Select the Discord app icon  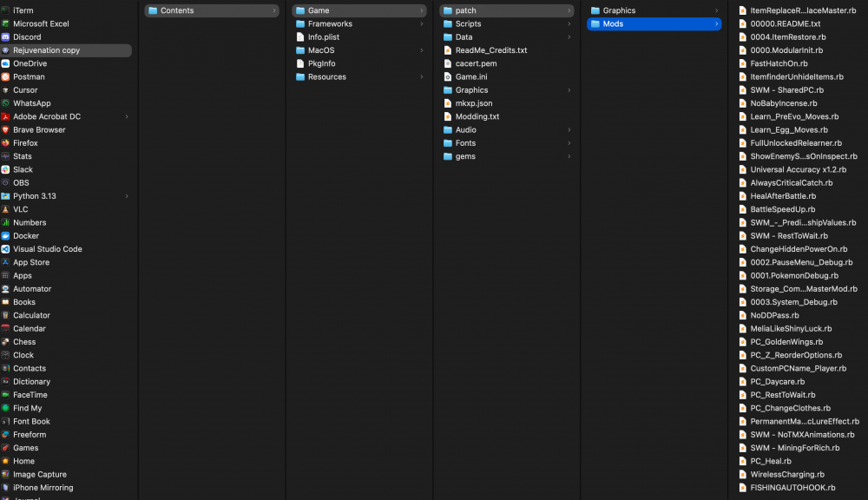(x=5, y=37)
